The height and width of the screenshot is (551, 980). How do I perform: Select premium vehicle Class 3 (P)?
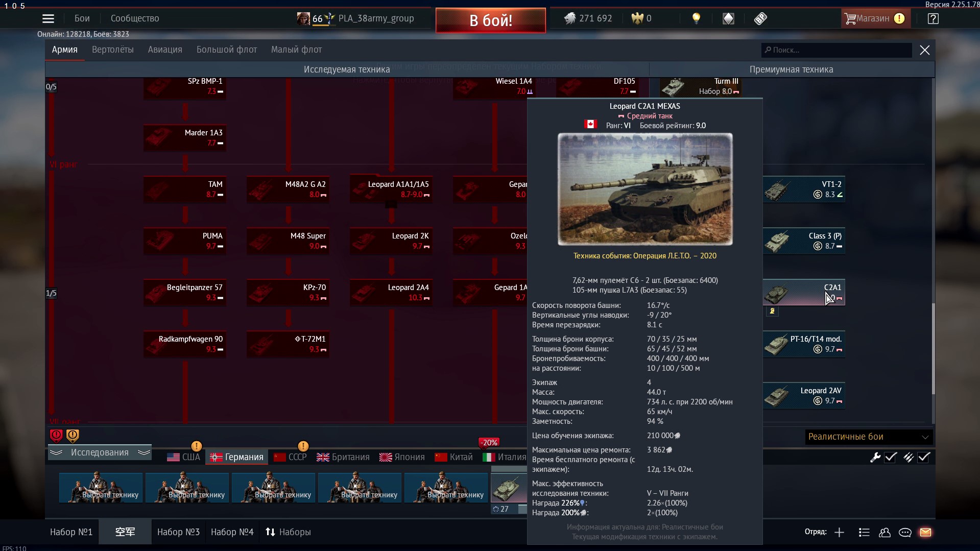[804, 241]
